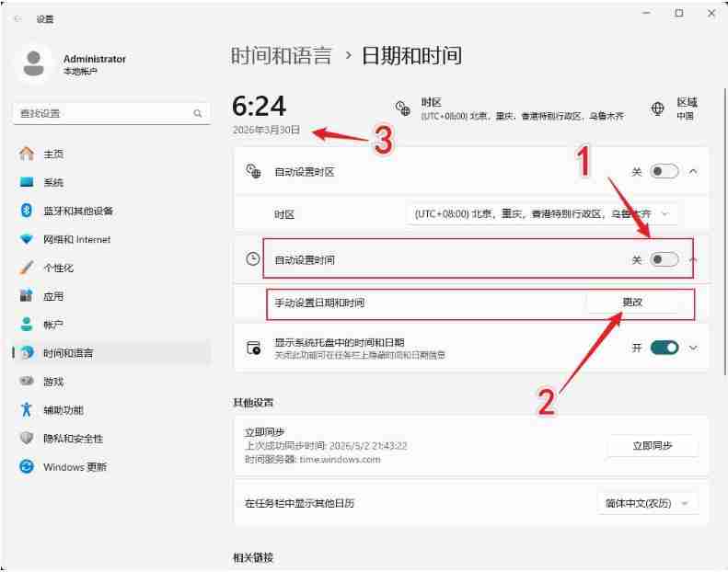Click the 时间和语言 globe clock icon
The image size is (728, 572).
pos(27,352)
